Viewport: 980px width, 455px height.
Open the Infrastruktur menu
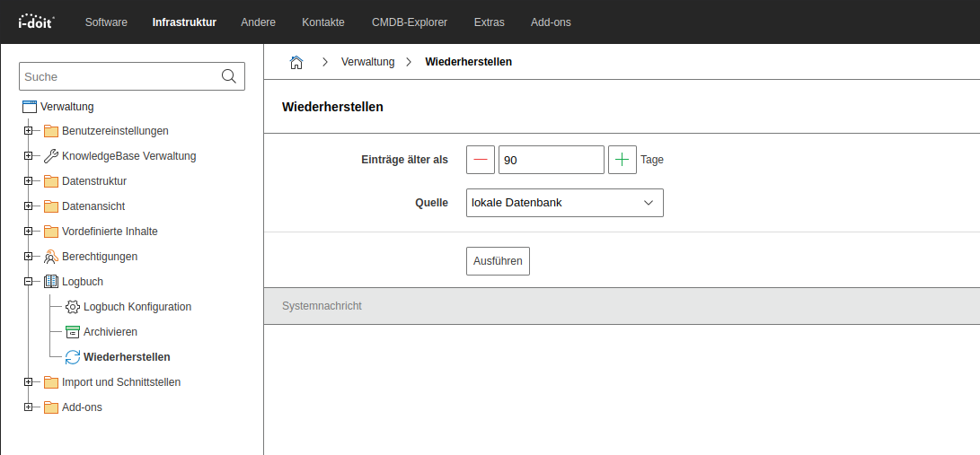coord(184,22)
